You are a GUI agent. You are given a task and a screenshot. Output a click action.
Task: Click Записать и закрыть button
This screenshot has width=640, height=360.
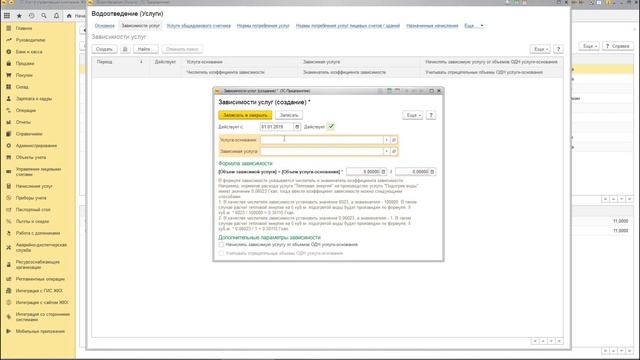coord(245,115)
